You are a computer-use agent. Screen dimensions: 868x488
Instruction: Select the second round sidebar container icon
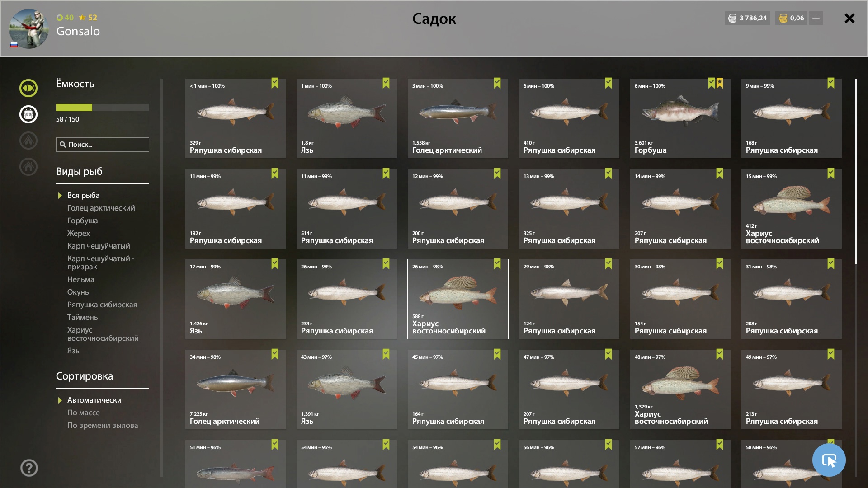(x=28, y=114)
